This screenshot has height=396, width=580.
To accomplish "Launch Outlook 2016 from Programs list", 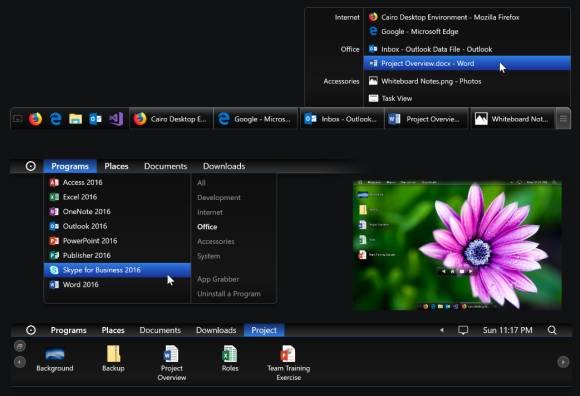I will tap(117, 226).
